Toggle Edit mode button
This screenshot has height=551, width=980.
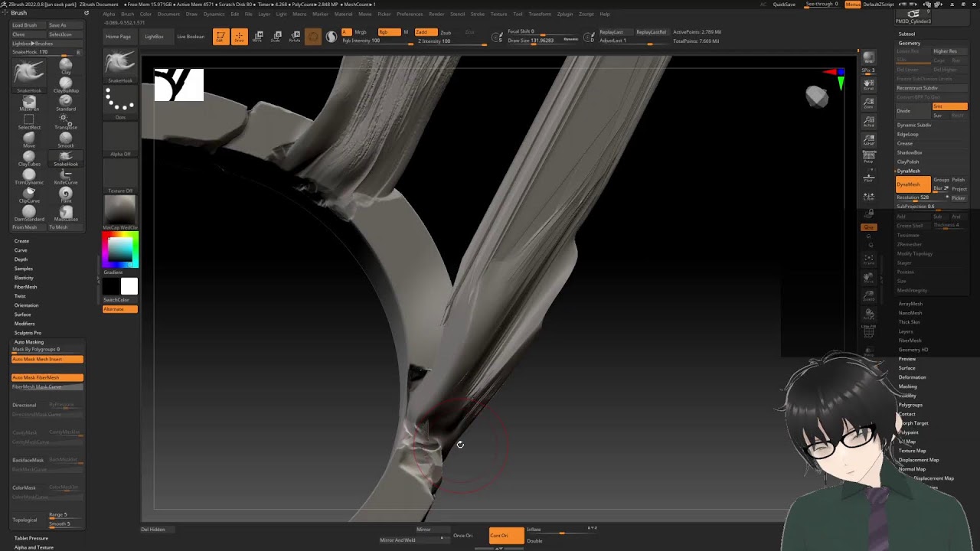tap(220, 36)
